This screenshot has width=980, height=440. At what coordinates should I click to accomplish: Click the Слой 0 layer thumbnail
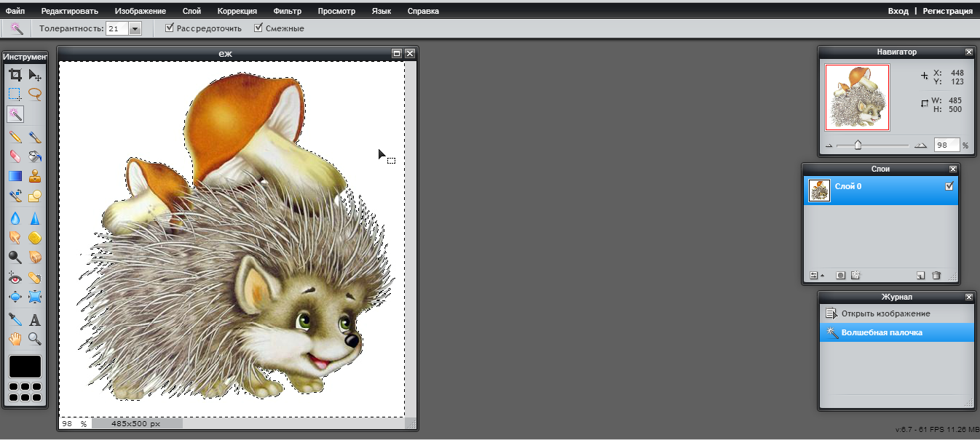pos(820,191)
